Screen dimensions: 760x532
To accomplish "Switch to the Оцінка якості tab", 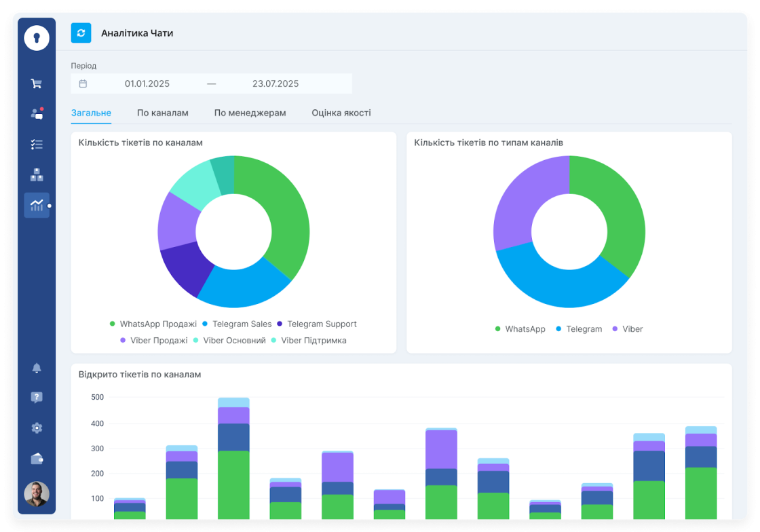I will pyautogui.click(x=341, y=113).
